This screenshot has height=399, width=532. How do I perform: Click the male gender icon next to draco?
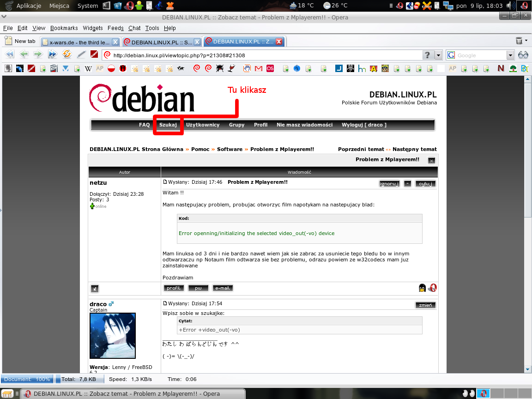[x=111, y=304]
